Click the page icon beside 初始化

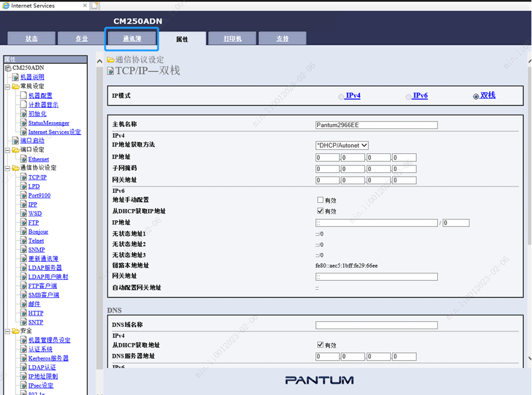click(24, 113)
